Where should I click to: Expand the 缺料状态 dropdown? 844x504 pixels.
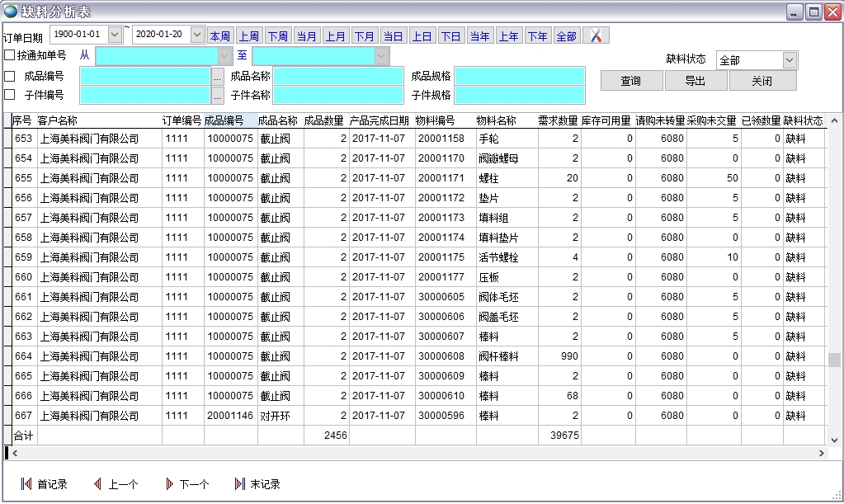[790, 60]
